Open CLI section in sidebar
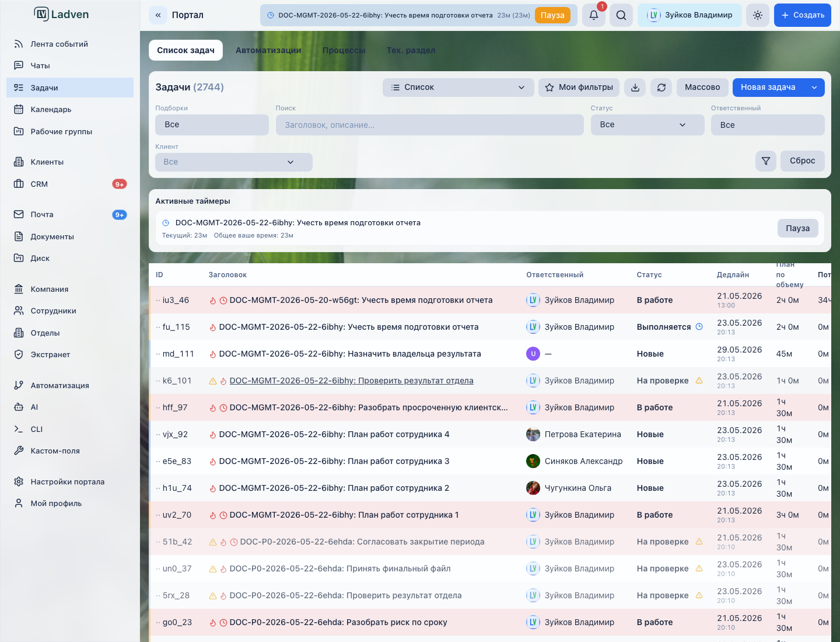This screenshot has height=642, width=840. click(x=70, y=429)
